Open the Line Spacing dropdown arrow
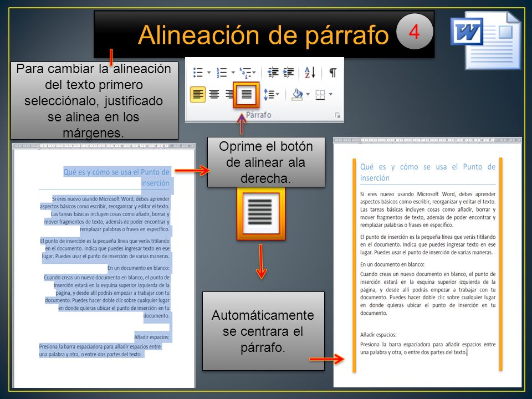Viewport: 532px width, 399px height. click(278, 94)
